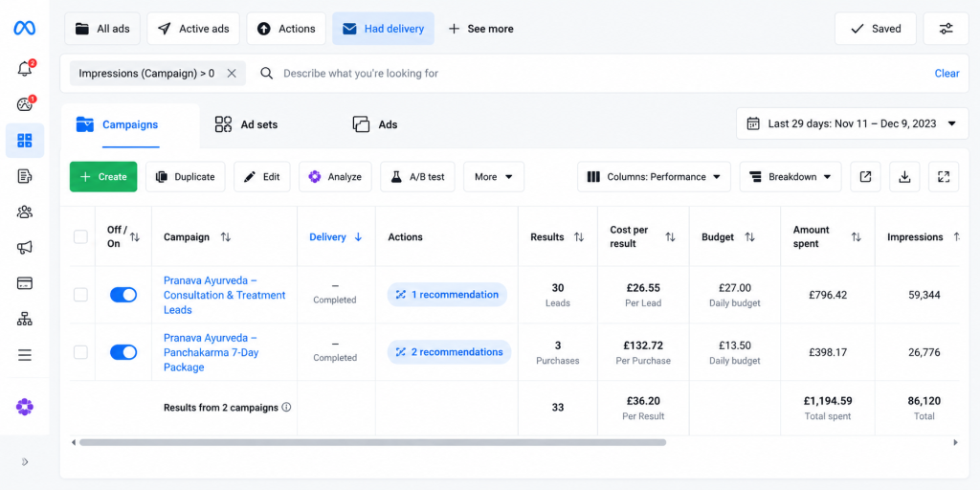Viewport: 980px width, 490px height.
Task: Click the Analyze button
Action: pyautogui.click(x=335, y=177)
